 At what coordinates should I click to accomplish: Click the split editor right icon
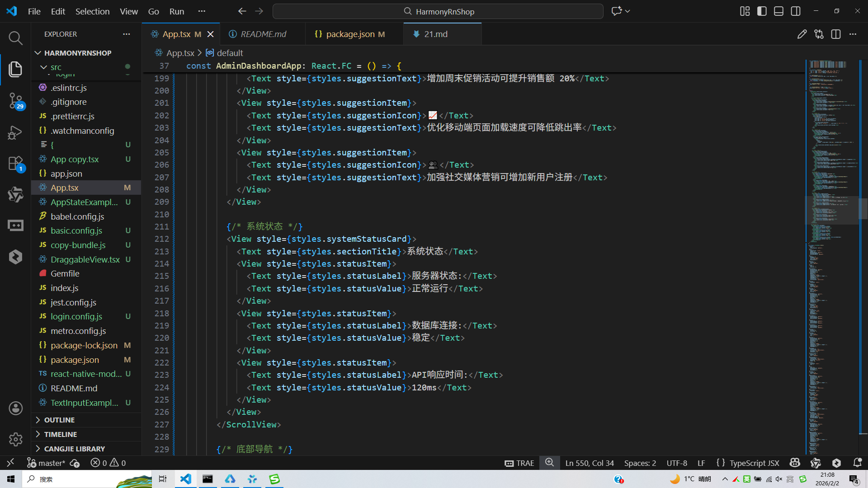pyautogui.click(x=835, y=34)
